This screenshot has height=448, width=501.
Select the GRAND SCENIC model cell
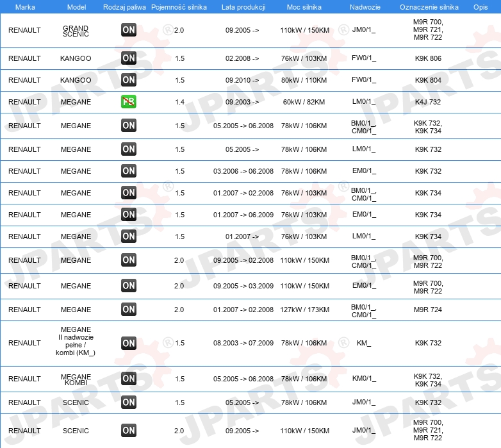point(76,31)
